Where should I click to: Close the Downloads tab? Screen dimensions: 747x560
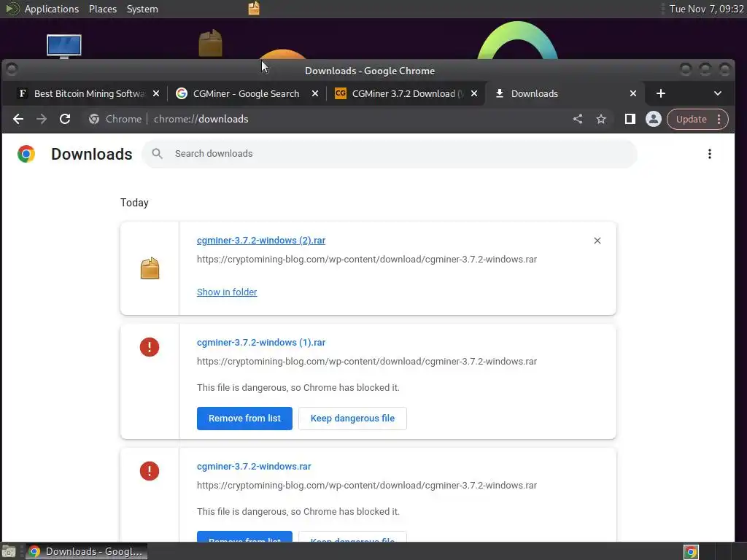633,93
